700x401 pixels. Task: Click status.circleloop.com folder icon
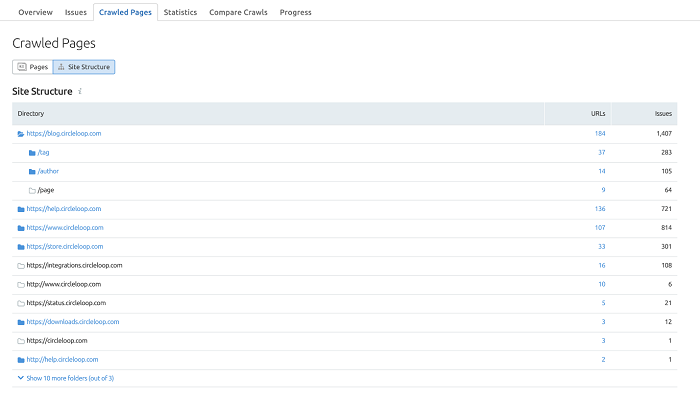tap(21, 303)
